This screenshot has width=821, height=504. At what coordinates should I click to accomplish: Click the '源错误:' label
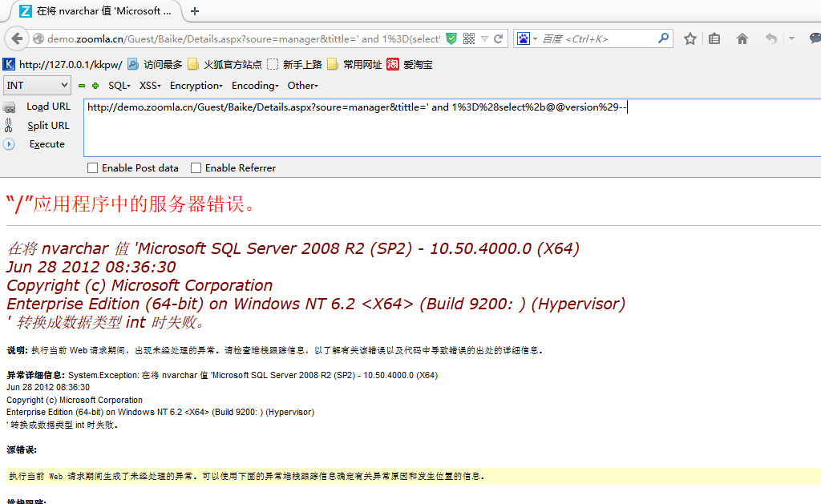point(22,450)
